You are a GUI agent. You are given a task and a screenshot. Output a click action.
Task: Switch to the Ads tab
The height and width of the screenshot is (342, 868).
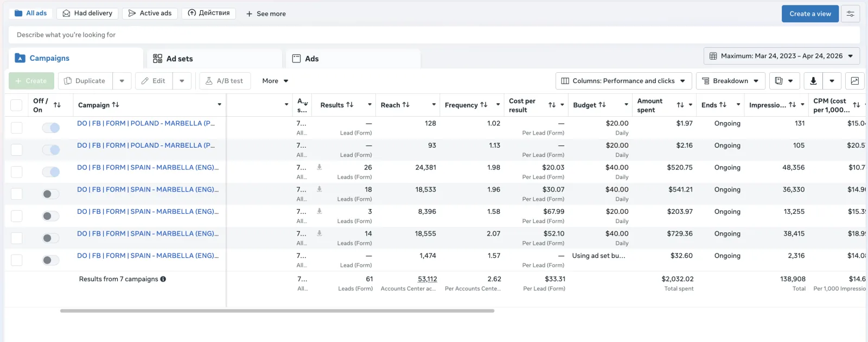pyautogui.click(x=353, y=59)
